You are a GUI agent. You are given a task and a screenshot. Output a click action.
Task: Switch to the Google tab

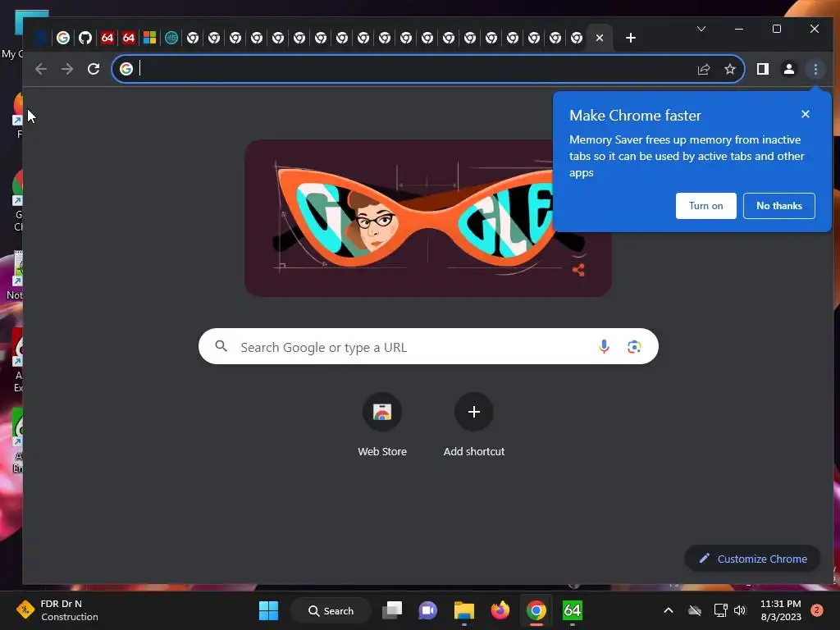coord(63,38)
